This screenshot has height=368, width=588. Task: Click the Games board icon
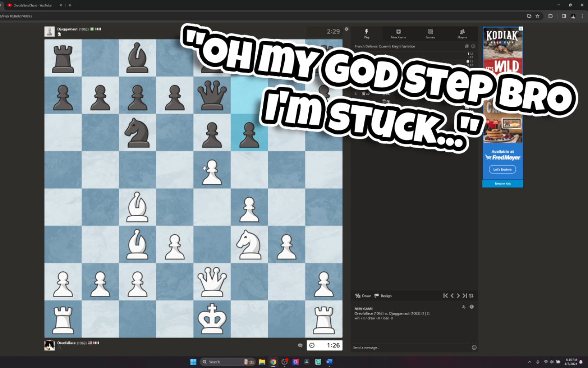tap(430, 31)
